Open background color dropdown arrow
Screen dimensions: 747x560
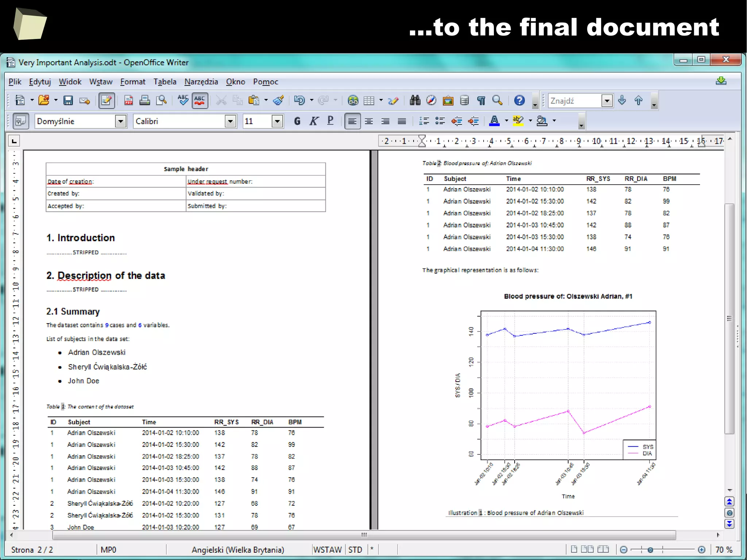(x=554, y=121)
